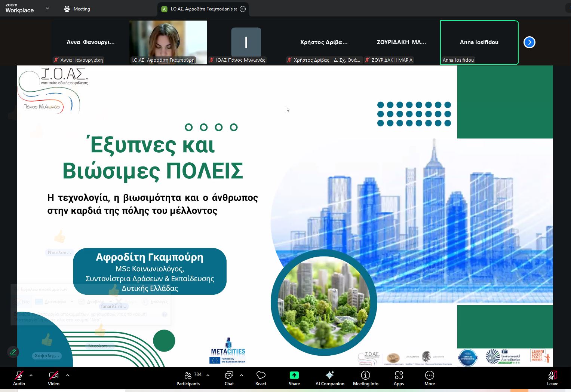
Task: Expand video settings caret
Action: pyautogui.click(x=68, y=375)
